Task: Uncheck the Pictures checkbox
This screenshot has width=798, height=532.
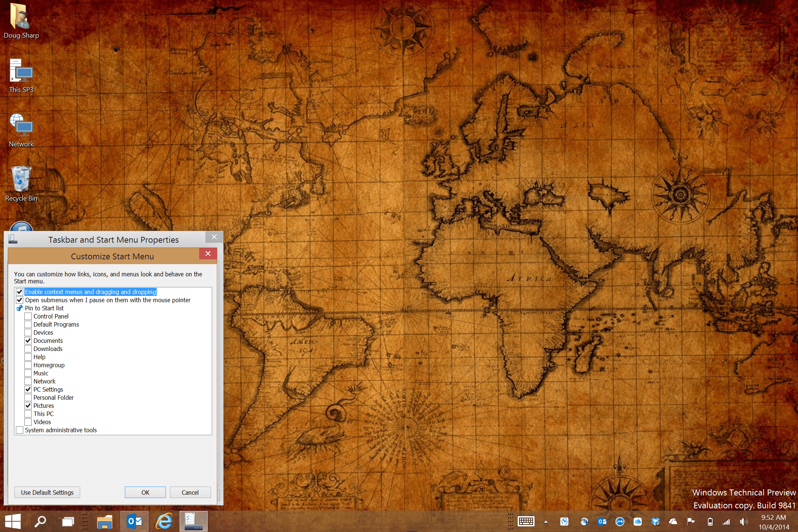Action: click(x=28, y=406)
